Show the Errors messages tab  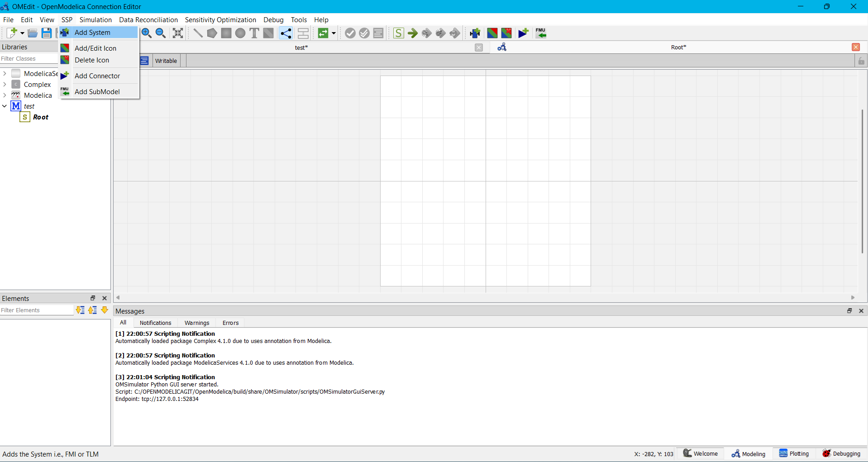(230, 323)
